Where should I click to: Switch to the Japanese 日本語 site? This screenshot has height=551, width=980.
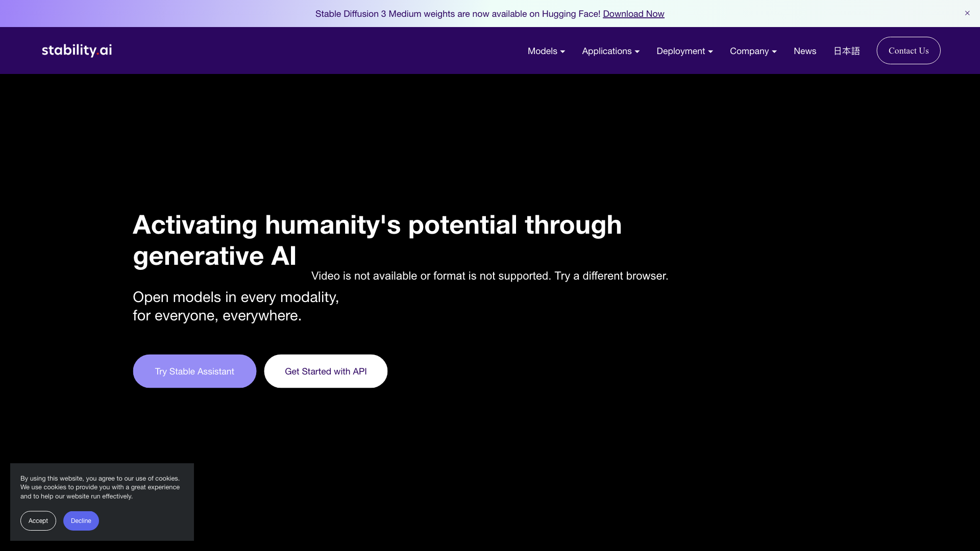(847, 51)
